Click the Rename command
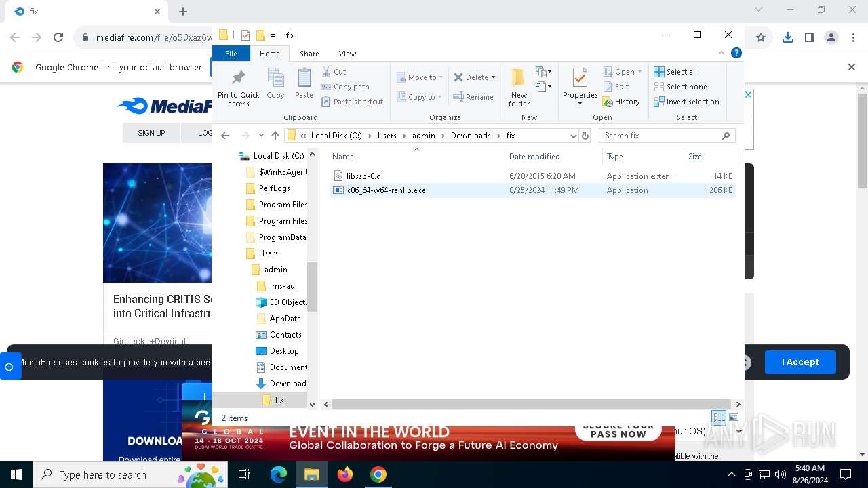 pos(473,97)
